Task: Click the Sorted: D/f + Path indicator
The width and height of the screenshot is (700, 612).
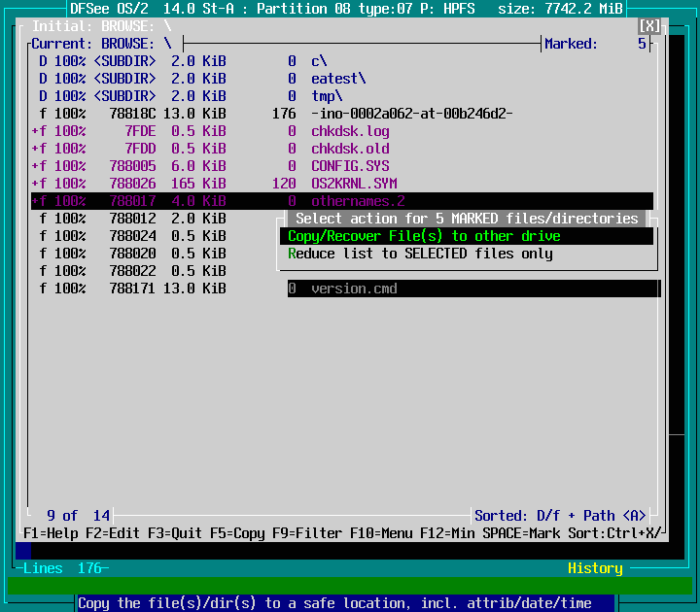Action: [560, 516]
